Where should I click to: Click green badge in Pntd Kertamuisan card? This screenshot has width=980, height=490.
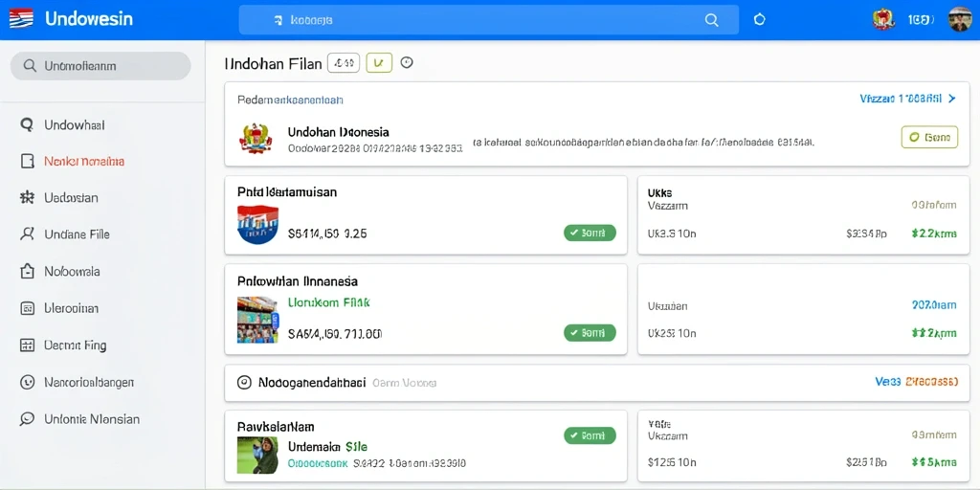[590, 234]
